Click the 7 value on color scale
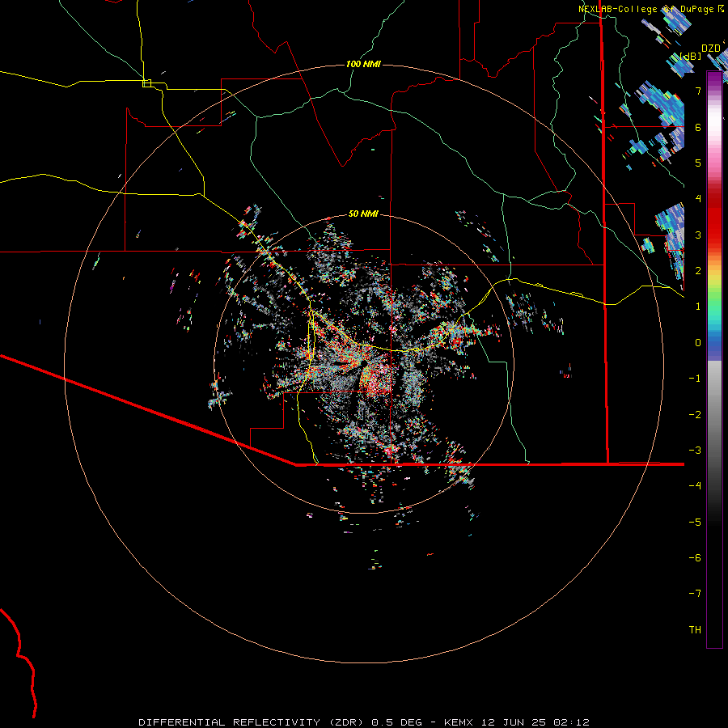 point(698,91)
